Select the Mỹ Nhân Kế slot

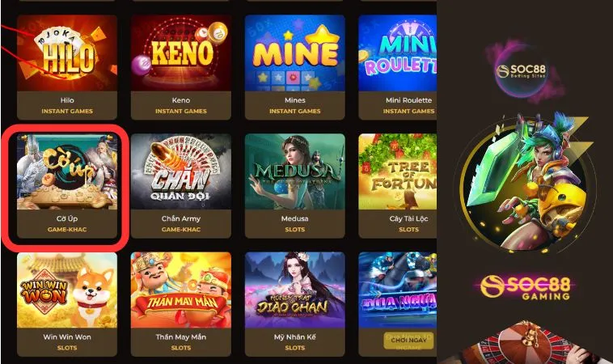pos(294,304)
